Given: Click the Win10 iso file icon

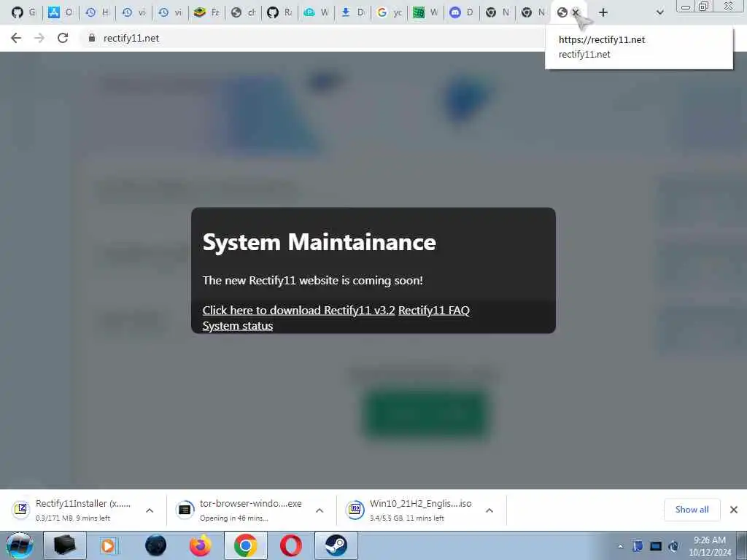Looking at the screenshot, I should [x=355, y=510].
